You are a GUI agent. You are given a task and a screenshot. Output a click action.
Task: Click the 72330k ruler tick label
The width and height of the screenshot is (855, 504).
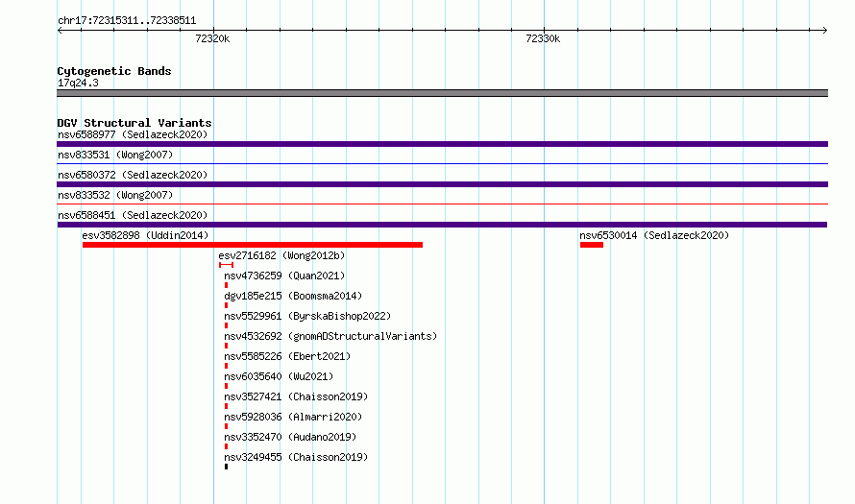click(543, 38)
